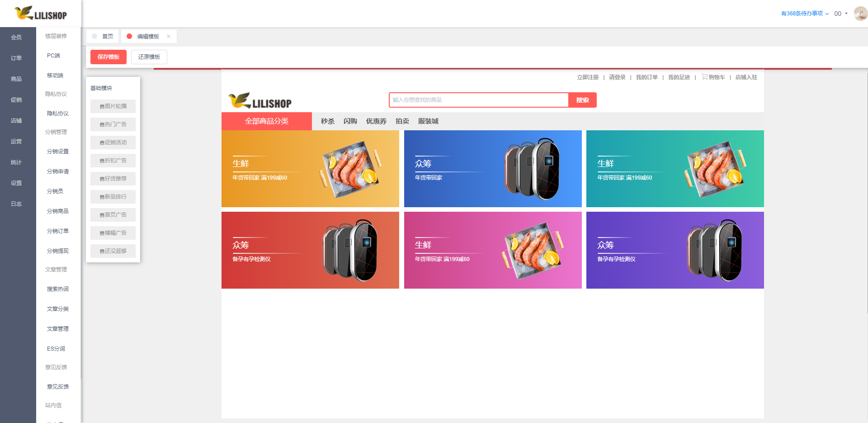Open 分销订单 in the submenu
This screenshot has height=423, width=868.
point(58,231)
